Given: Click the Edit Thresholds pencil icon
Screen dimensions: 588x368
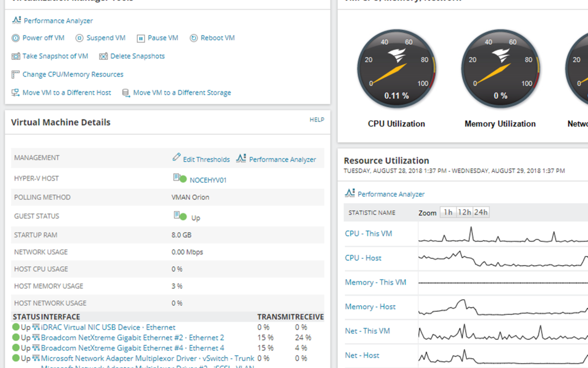Looking at the screenshot, I should pyautogui.click(x=176, y=158).
